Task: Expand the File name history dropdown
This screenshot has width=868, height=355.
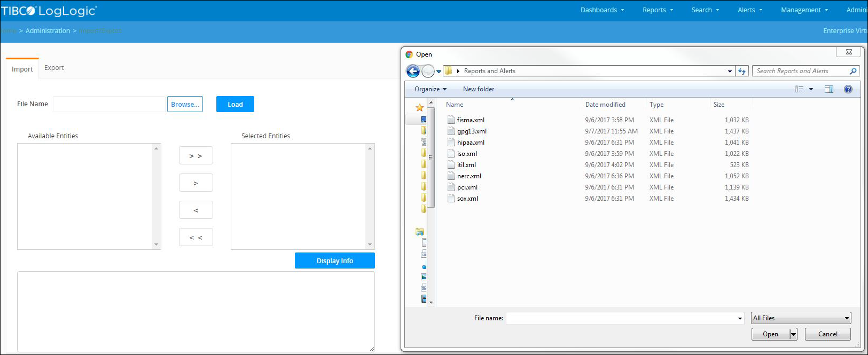Action: click(740, 319)
